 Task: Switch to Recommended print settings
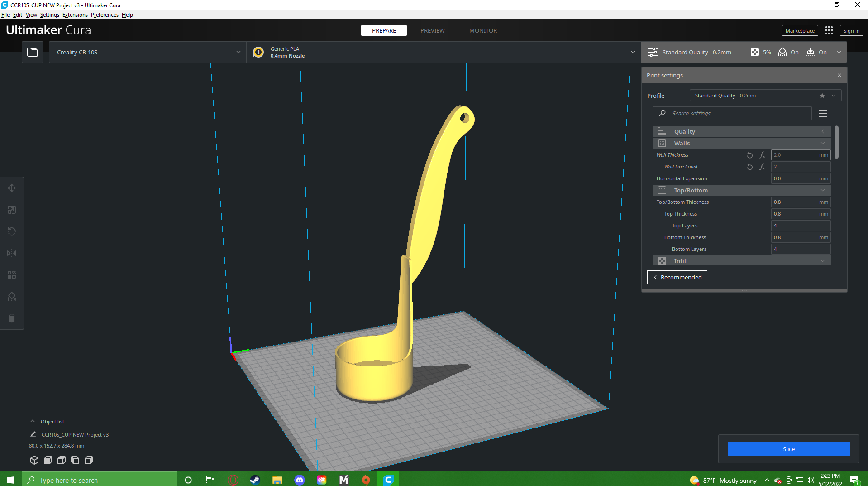[677, 277]
